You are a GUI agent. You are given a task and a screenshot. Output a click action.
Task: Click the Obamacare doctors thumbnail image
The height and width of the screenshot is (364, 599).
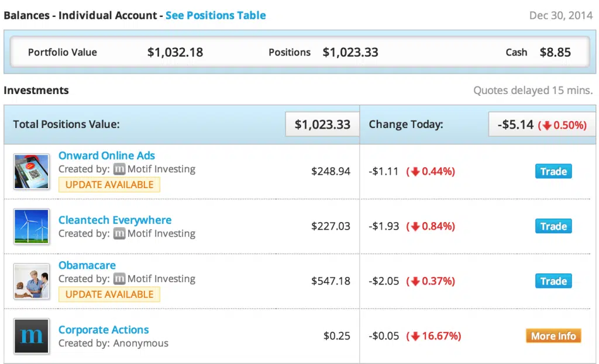32,281
